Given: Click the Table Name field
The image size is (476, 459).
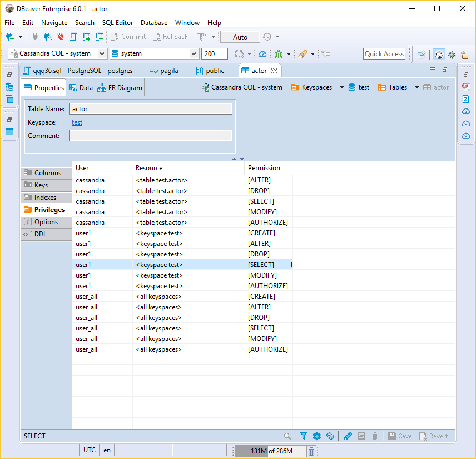Looking at the screenshot, I should tap(151, 109).
